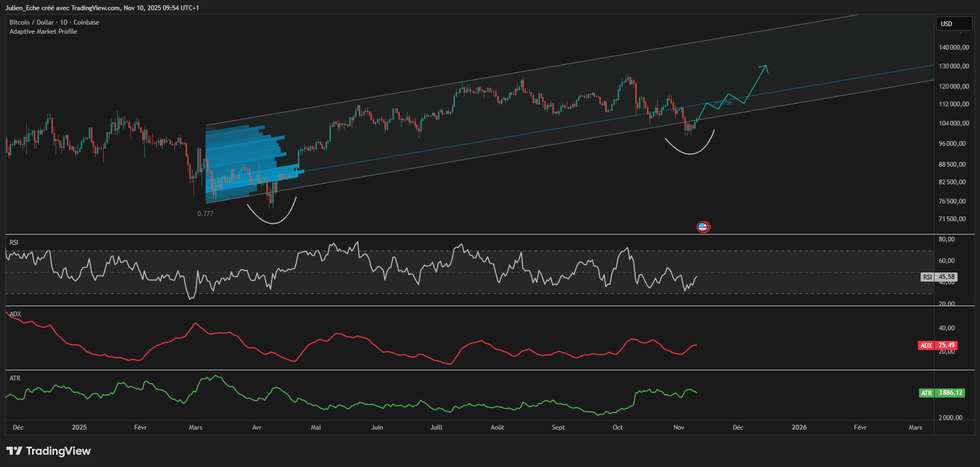Click the Adaptive Market Profile indicator label
Viewport: 980px width, 467px height.
tap(43, 32)
